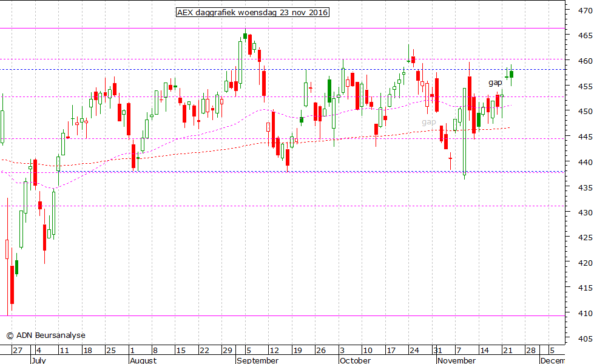This screenshot has height=364, width=594.
Task: Click the black 'gap' label near November 21
Action: (495, 82)
